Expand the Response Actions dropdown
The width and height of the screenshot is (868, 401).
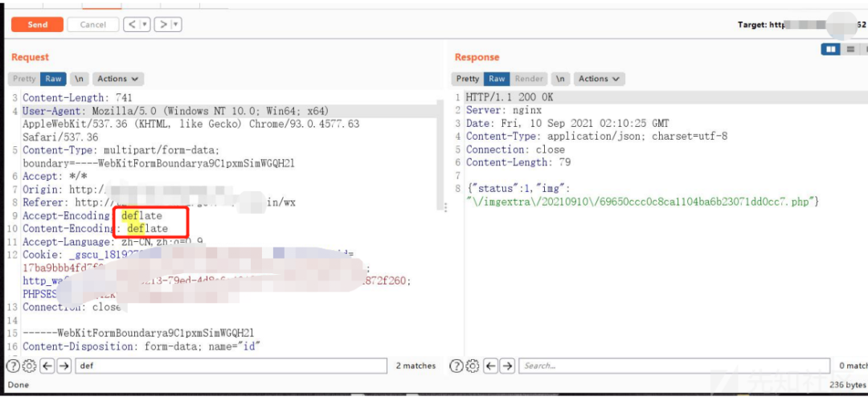599,79
